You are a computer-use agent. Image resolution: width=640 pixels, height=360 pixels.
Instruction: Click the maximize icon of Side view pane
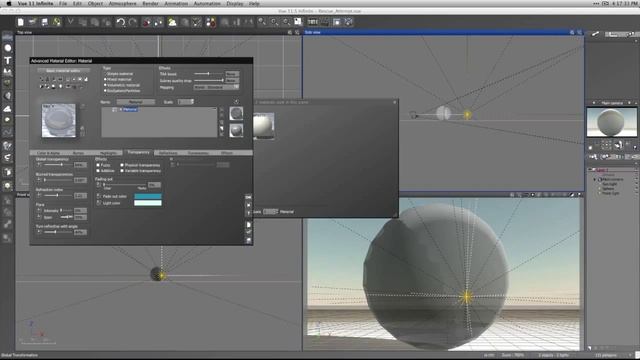580,32
